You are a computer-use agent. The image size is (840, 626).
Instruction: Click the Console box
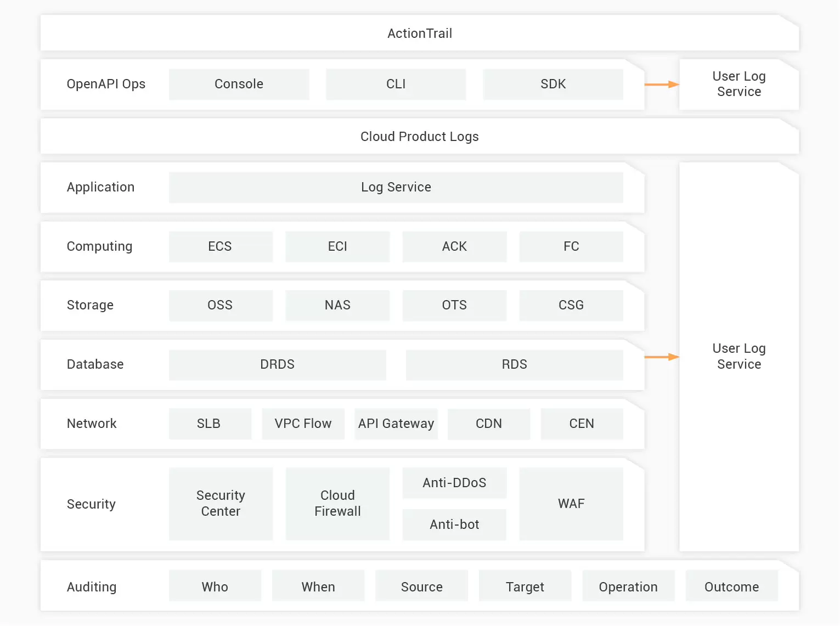pos(239,84)
